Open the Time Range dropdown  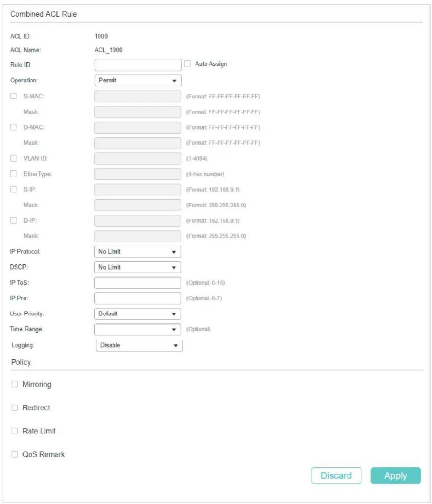(138, 329)
